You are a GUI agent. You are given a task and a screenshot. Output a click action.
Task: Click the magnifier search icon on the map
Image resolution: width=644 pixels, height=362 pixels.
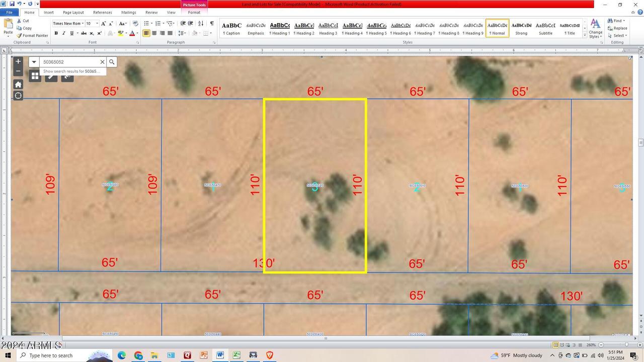pos(112,62)
